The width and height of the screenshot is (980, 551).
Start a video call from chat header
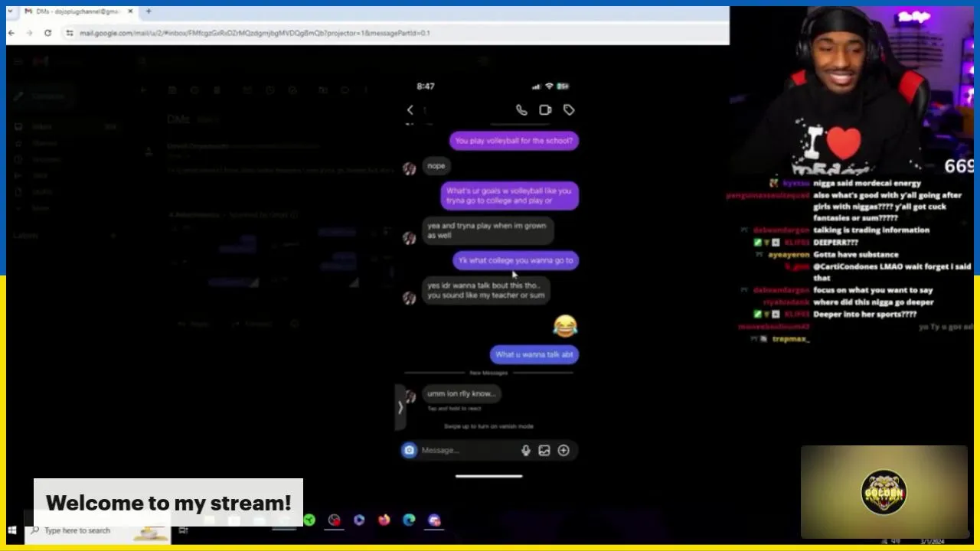(545, 110)
